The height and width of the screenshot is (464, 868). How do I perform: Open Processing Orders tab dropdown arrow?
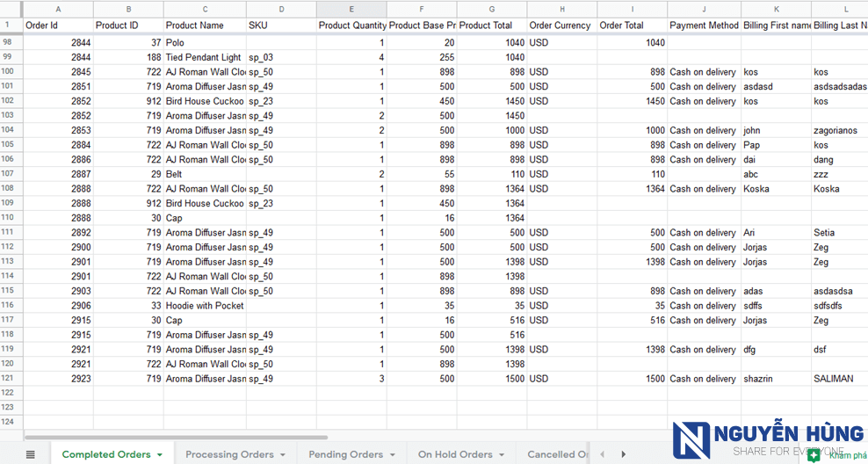(283, 454)
